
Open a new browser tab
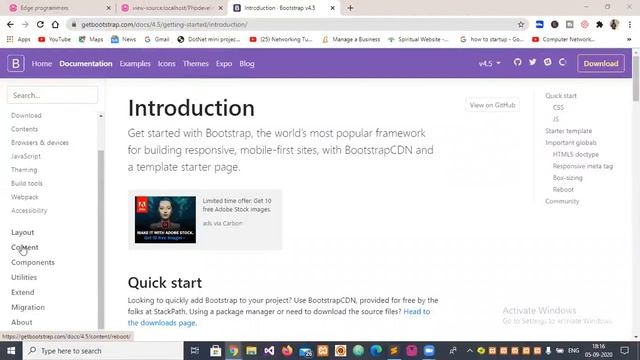click(350, 8)
